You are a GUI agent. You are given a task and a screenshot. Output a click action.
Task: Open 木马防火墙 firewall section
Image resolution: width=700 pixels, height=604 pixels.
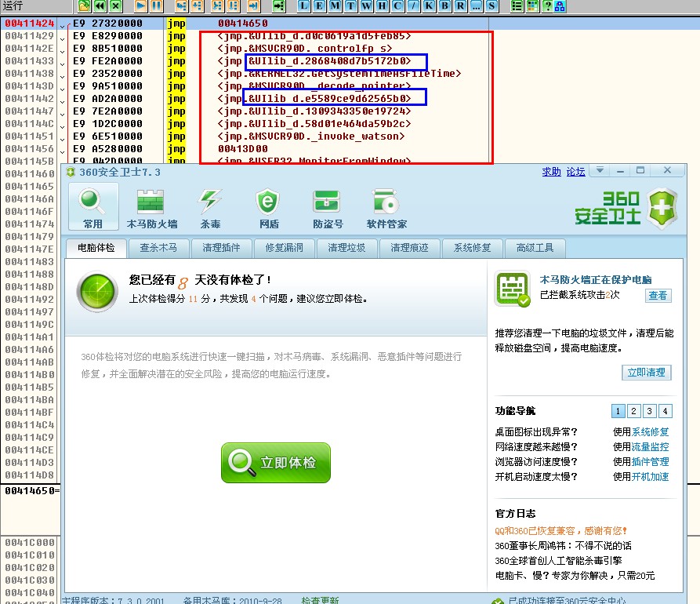tap(152, 208)
